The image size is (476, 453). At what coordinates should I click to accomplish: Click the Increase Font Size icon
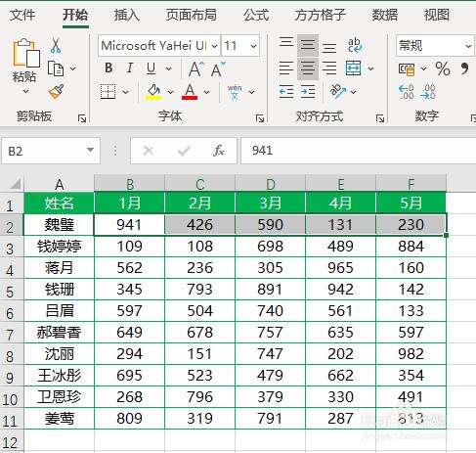(196, 68)
